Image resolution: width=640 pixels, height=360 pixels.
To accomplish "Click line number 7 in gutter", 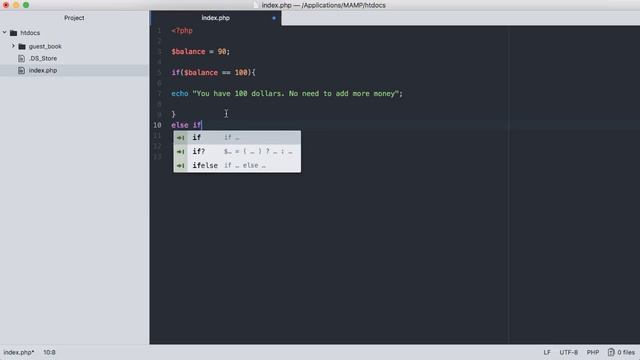I will [160, 93].
